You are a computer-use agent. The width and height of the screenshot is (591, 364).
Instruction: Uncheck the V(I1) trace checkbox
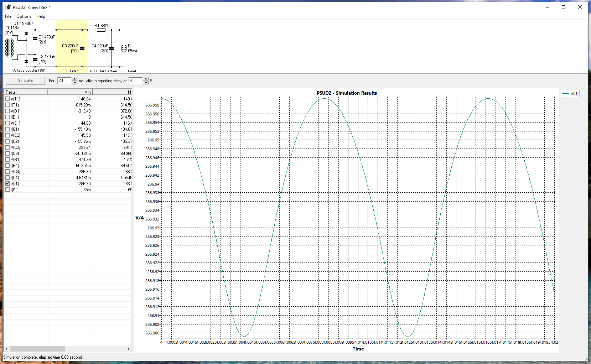[x=7, y=184]
